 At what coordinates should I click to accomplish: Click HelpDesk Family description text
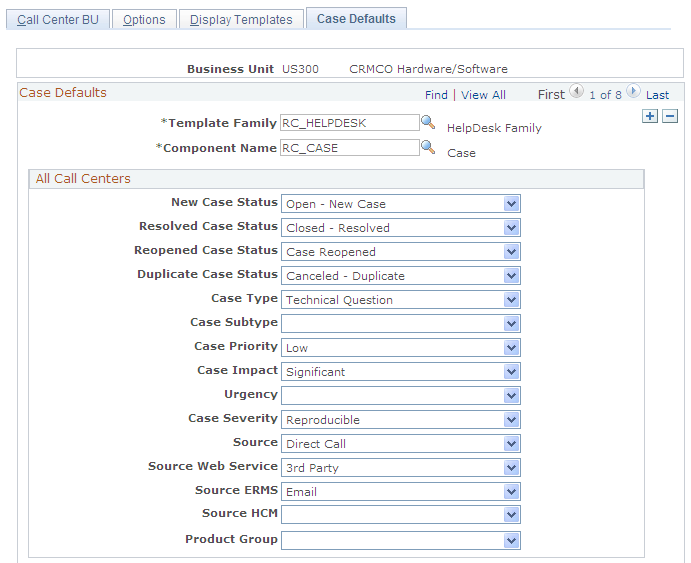494,128
